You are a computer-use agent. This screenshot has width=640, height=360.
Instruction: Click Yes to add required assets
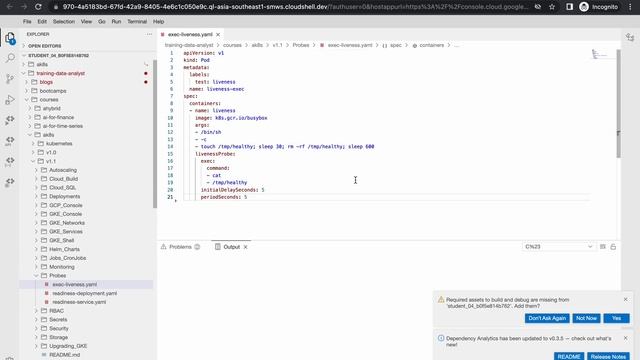click(x=616, y=318)
